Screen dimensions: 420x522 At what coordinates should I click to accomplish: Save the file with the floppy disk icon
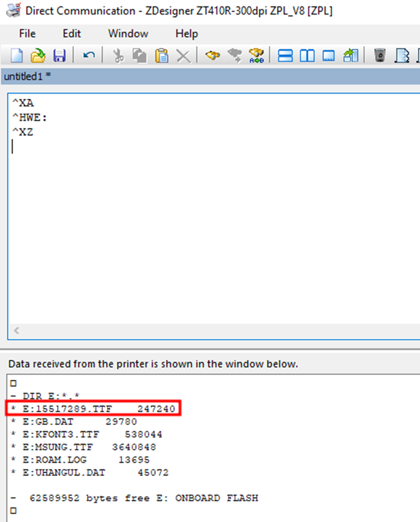pos(59,55)
